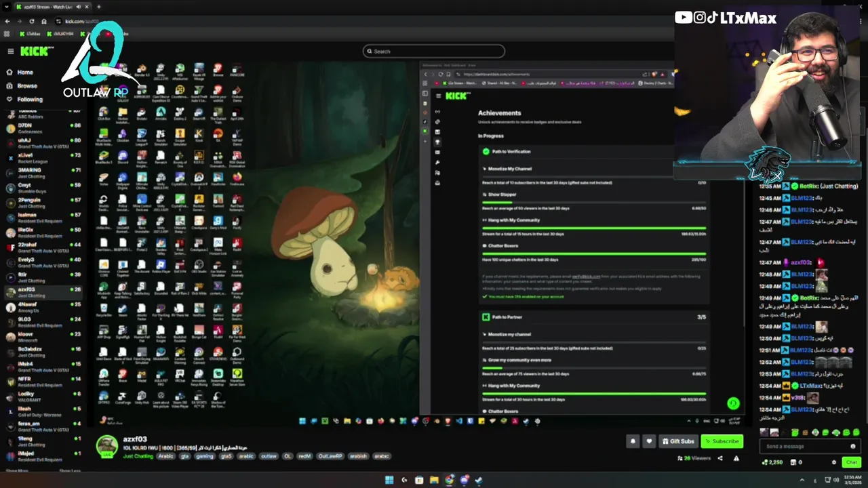Click Firefox desktop shortcut in stream
The height and width of the screenshot is (488, 868).
click(x=237, y=178)
